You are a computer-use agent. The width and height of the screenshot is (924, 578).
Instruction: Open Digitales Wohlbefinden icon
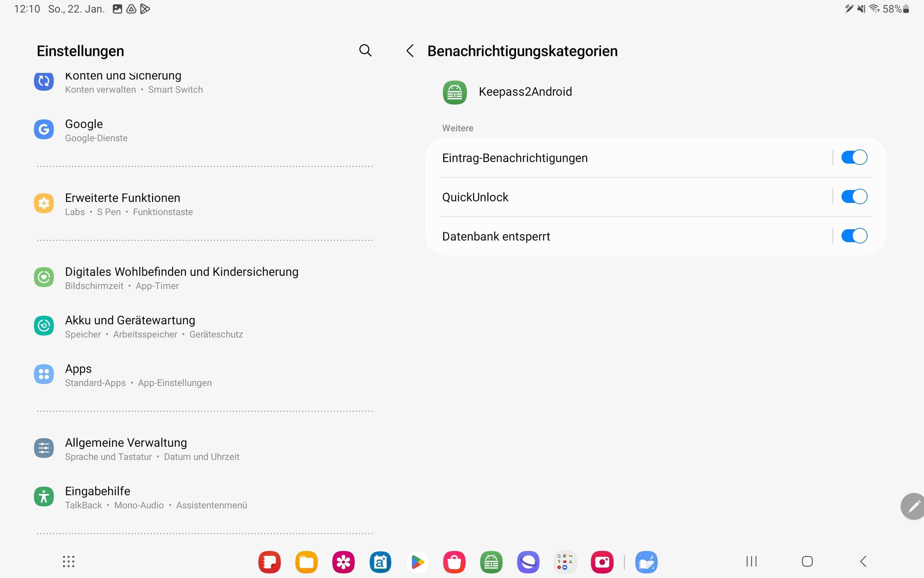click(44, 277)
